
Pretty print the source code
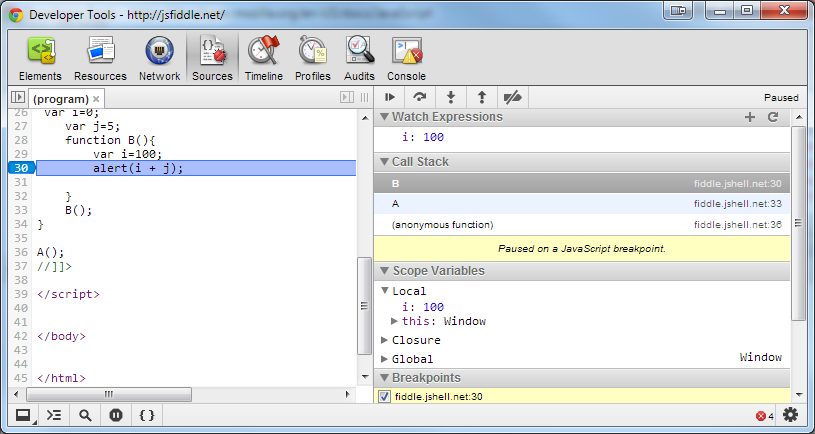[147, 415]
